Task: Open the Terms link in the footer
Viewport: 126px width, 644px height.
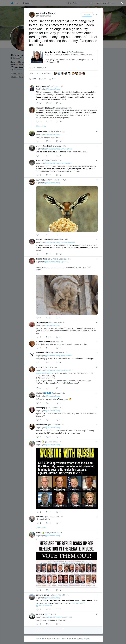Action: coord(64,638)
